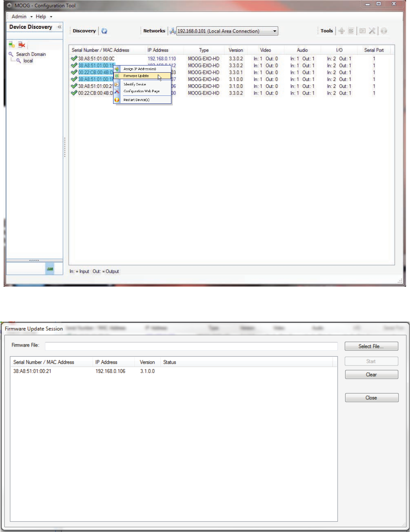410x532 pixels.
Task: Click the Select File... button
Action: [x=371, y=346]
